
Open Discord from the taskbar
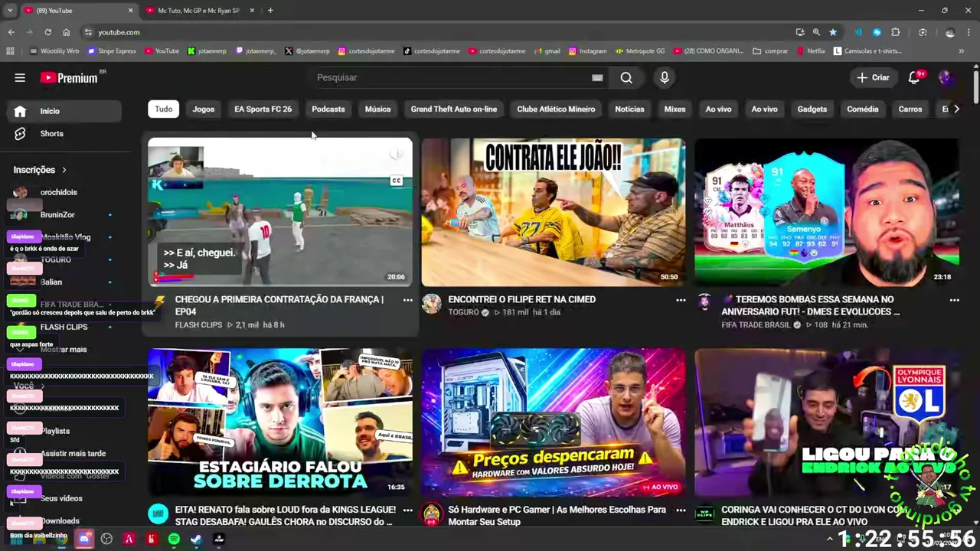(84, 539)
